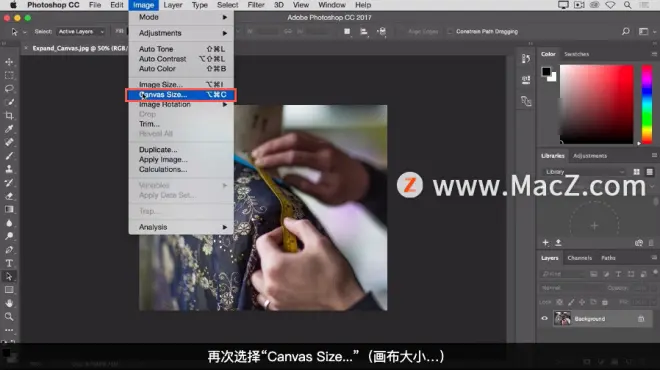660x370 pixels.
Task: Select the Horizontal Type tool
Action: [9, 263]
